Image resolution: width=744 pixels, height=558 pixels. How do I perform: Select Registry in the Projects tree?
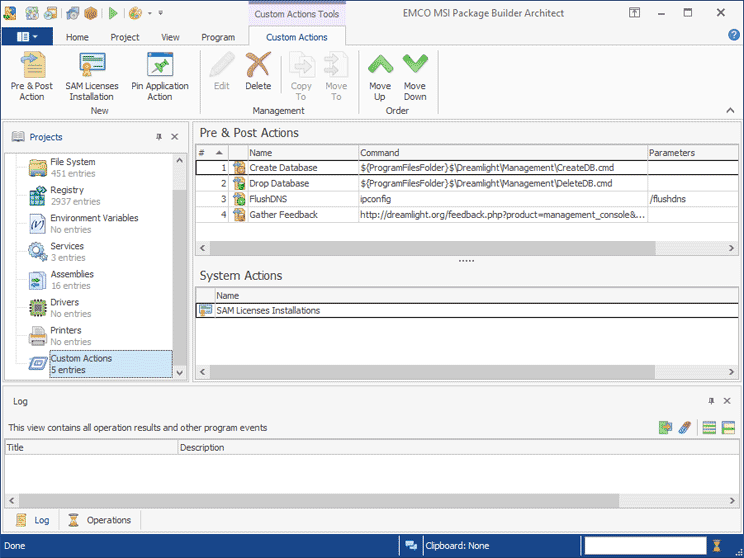[x=67, y=190]
